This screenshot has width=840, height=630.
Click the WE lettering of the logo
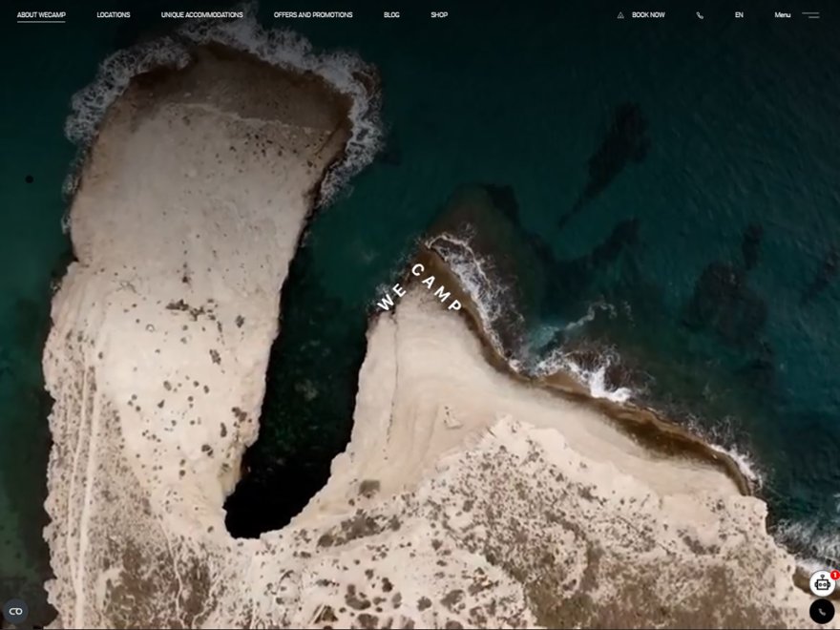[x=392, y=298]
